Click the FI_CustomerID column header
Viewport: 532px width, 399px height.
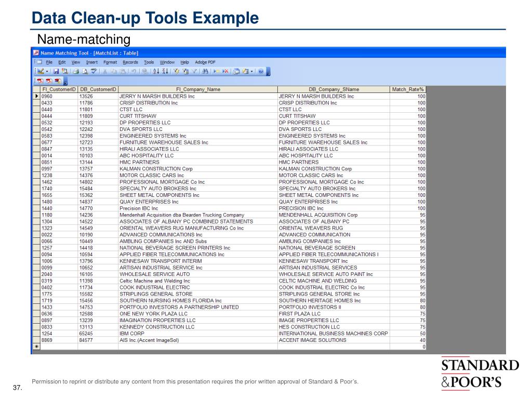[x=59, y=89]
